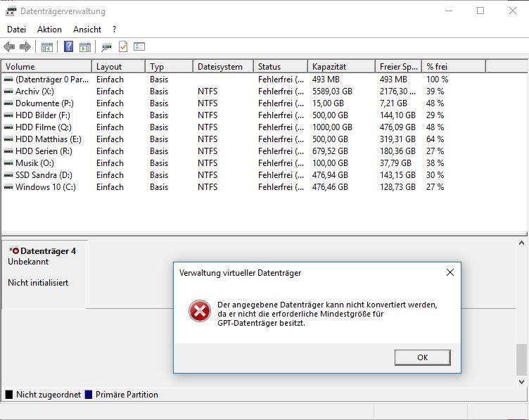529x420 pixels.
Task: Show or hide console tree icon
Action: pyautogui.click(x=47, y=47)
